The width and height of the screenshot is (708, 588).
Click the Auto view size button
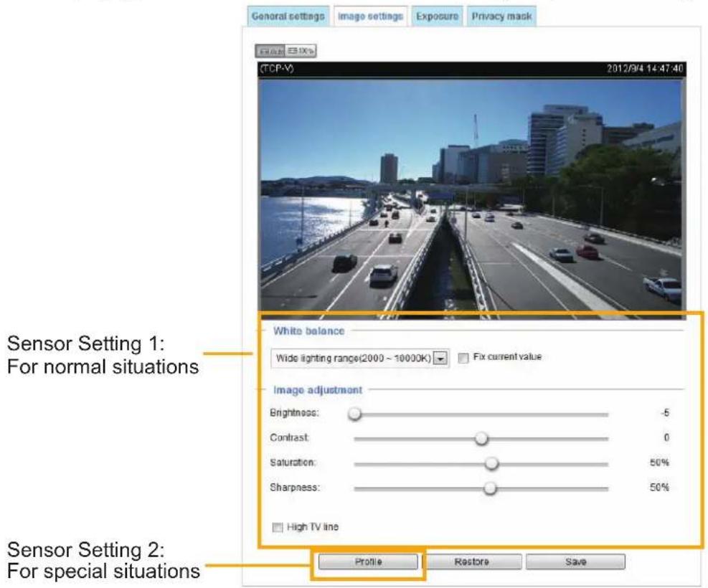[270, 51]
